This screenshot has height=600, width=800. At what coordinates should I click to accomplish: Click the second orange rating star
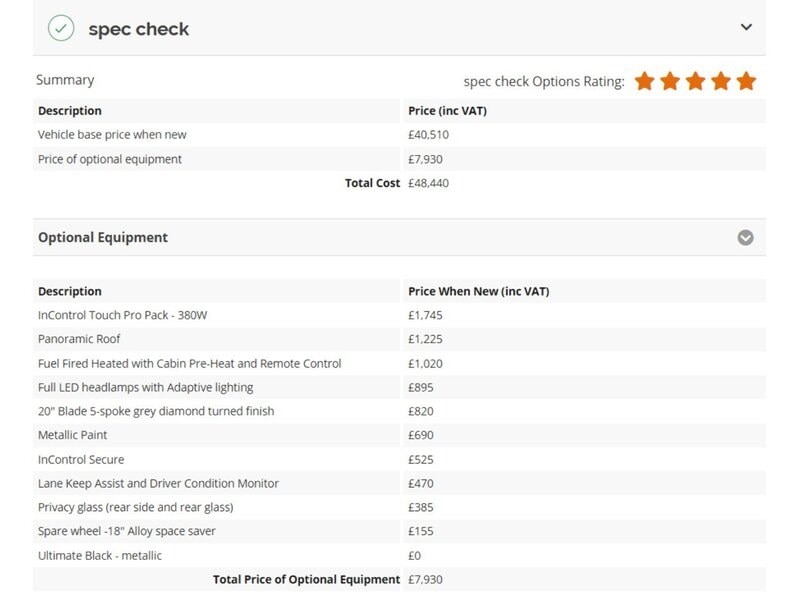(x=670, y=81)
